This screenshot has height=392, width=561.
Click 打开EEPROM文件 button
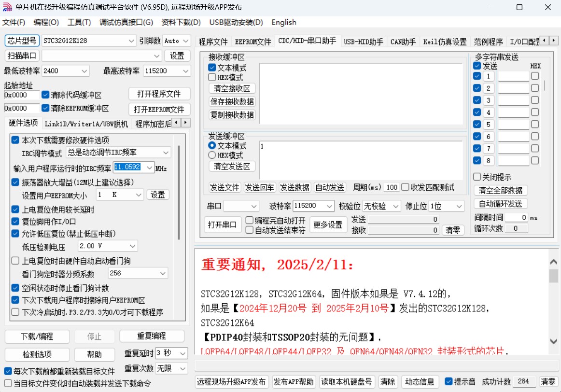[x=159, y=110]
